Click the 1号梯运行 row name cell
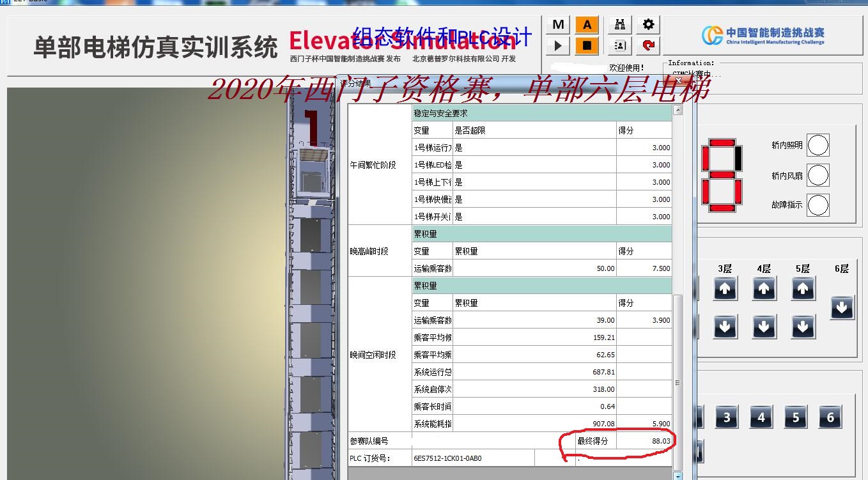Screen dimensions: 868x480 (433, 148)
